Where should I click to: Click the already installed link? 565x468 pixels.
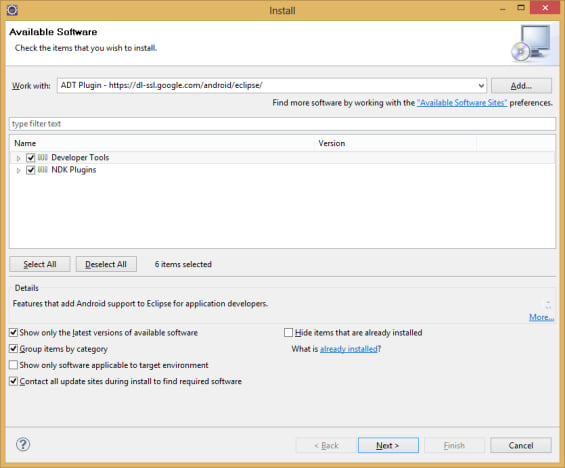(349, 349)
